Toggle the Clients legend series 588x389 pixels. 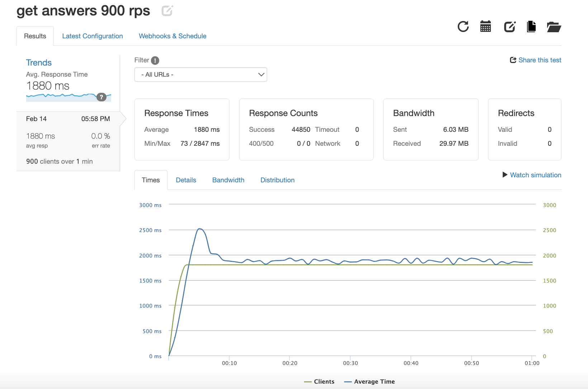pyautogui.click(x=319, y=381)
